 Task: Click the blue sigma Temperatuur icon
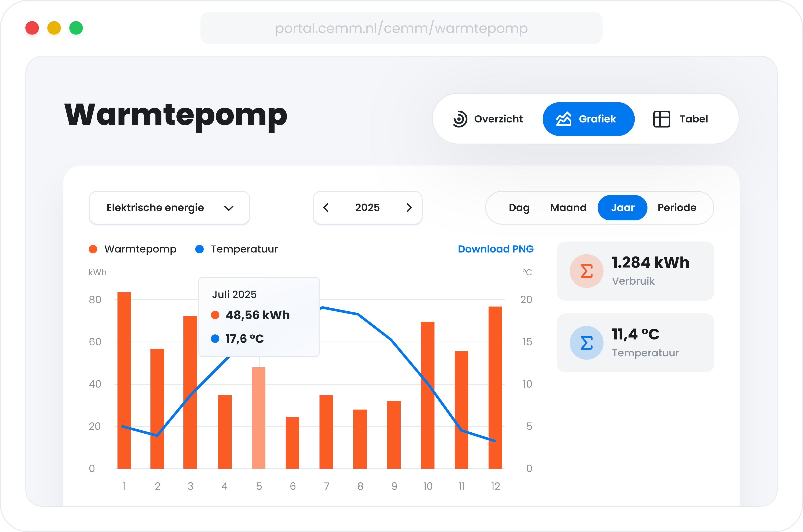[586, 343]
